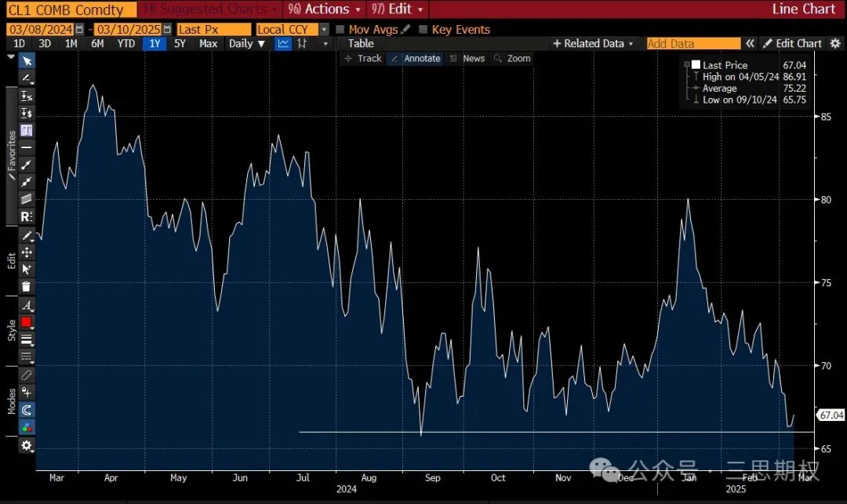Screen dimensions: 847x504
Task: Open the line drawing tool
Action: pos(27,78)
